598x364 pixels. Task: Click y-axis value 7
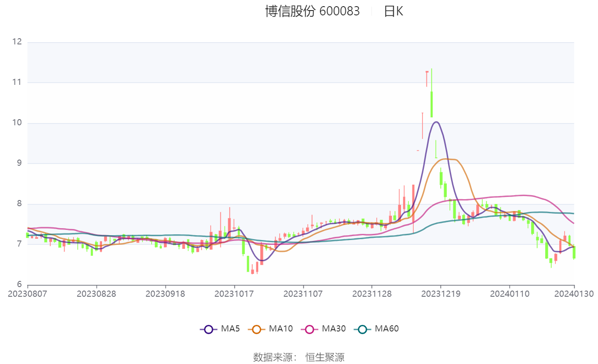click(x=19, y=244)
